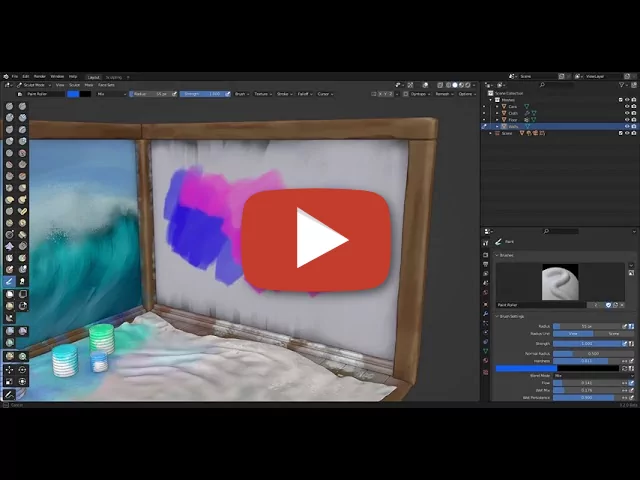Open the Remesh popover
This screenshot has width=640, height=480.
point(444,94)
